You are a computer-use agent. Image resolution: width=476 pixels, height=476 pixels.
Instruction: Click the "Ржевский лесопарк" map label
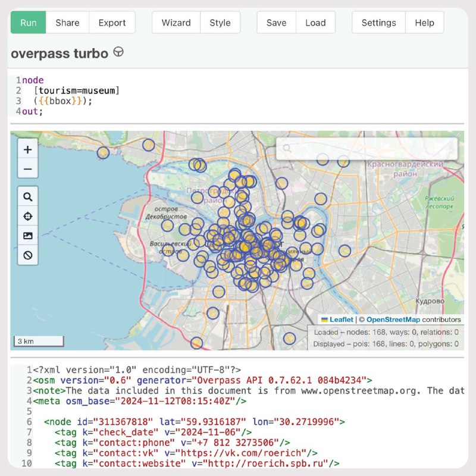click(439, 202)
